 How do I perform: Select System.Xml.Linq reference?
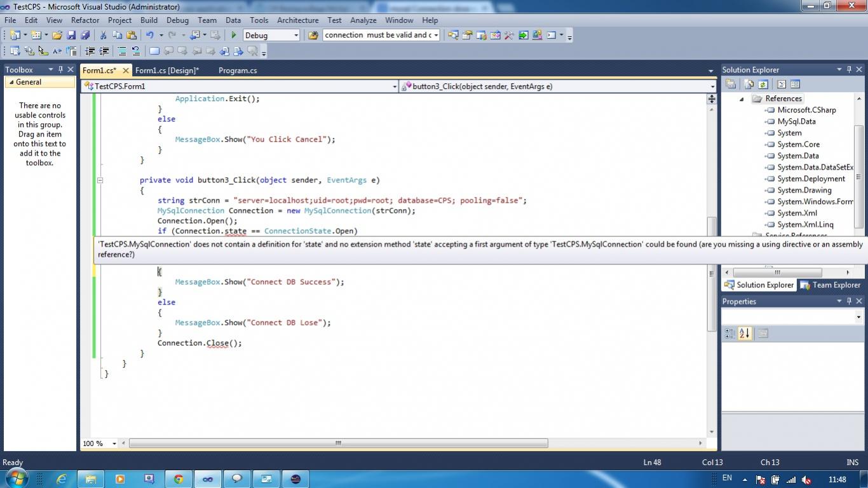coord(805,224)
